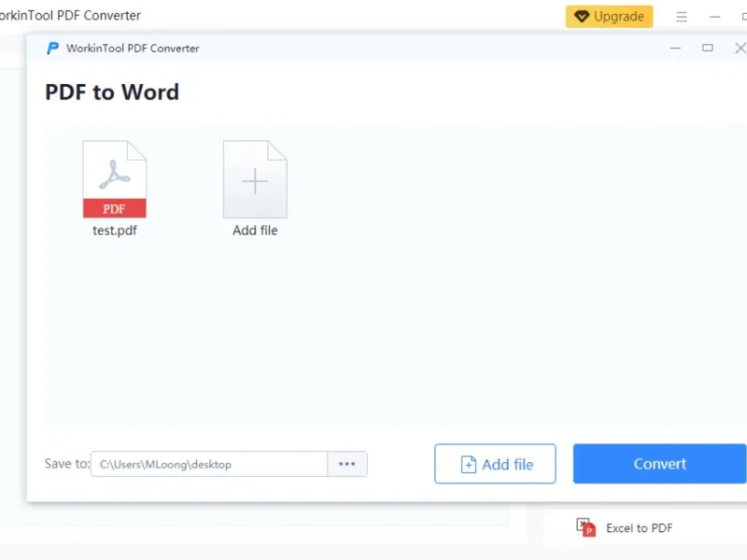Browse output folder with three-dots button
The width and height of the screenshot is (747, 560).
tap(346, 464)
